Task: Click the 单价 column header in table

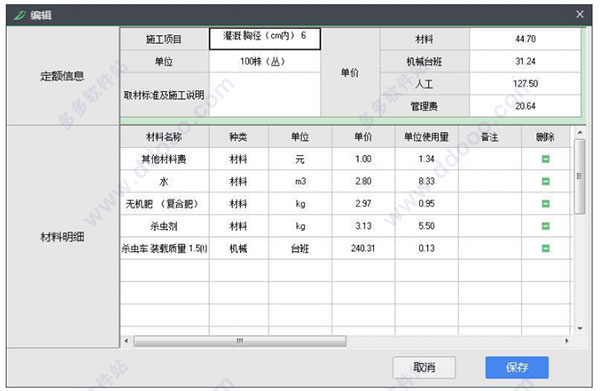Action: click(363, 137)
